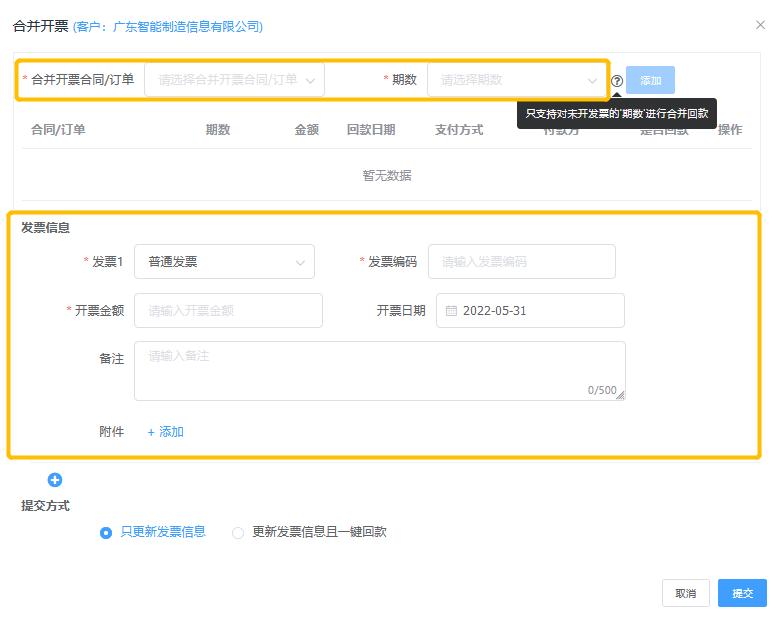Click the 取消 button
Image resolution: width=781 pixels, height=624 pixels.
[x=685, y=593]
